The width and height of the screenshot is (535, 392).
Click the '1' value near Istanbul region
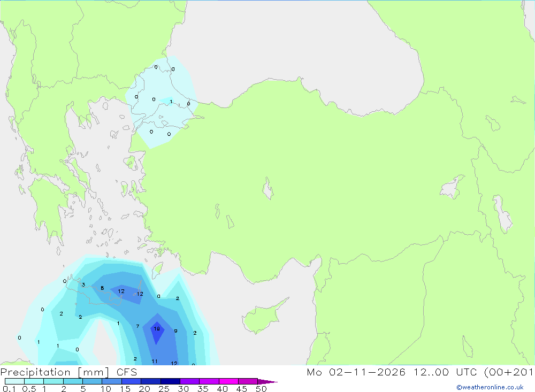pyautogui.click(x=171, y=102)
